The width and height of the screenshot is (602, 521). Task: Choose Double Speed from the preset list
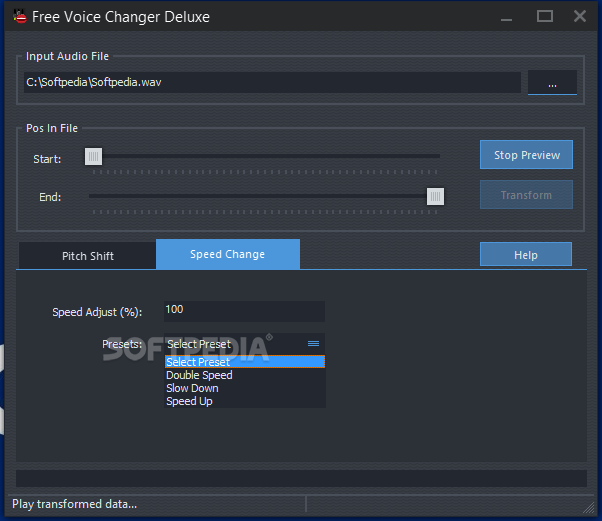(x=245, y=375)
